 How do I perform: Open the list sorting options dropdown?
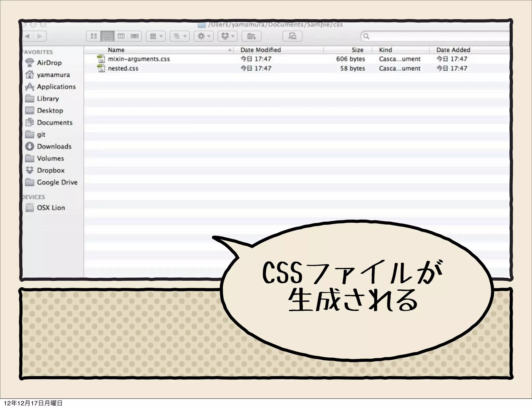click(x=180, y=36)
